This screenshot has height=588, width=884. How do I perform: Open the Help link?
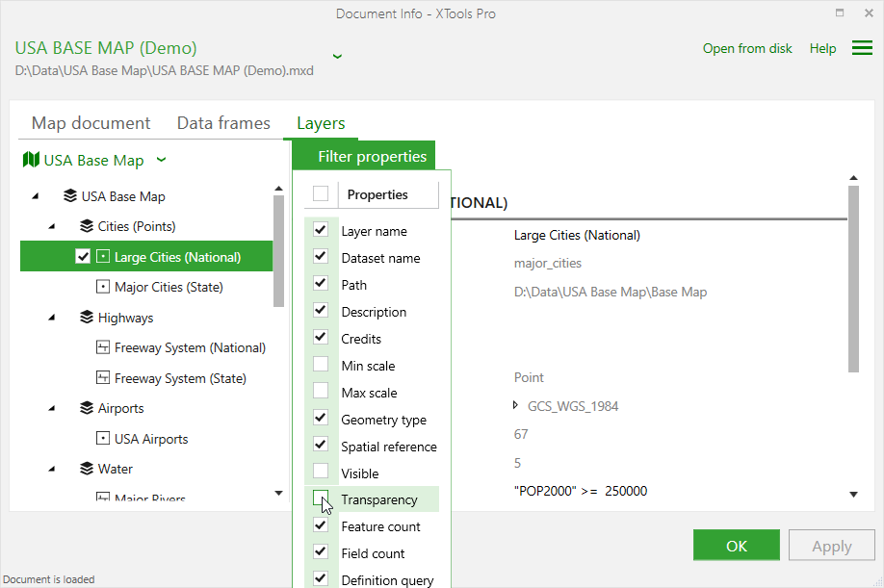pos(822,48)
